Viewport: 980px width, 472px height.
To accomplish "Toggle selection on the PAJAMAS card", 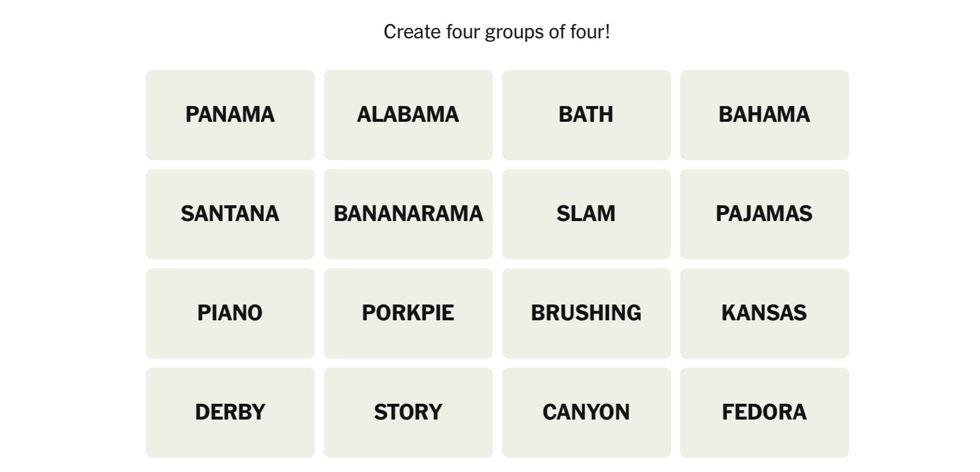I will (764, 214).
